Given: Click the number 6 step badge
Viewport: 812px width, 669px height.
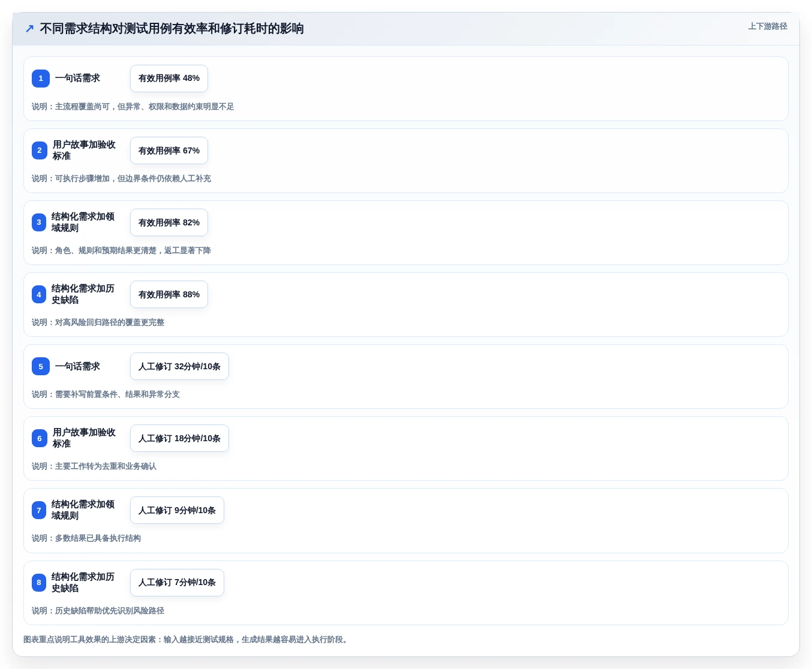Looking at the screenshot, I should click(x=40, y=438).
